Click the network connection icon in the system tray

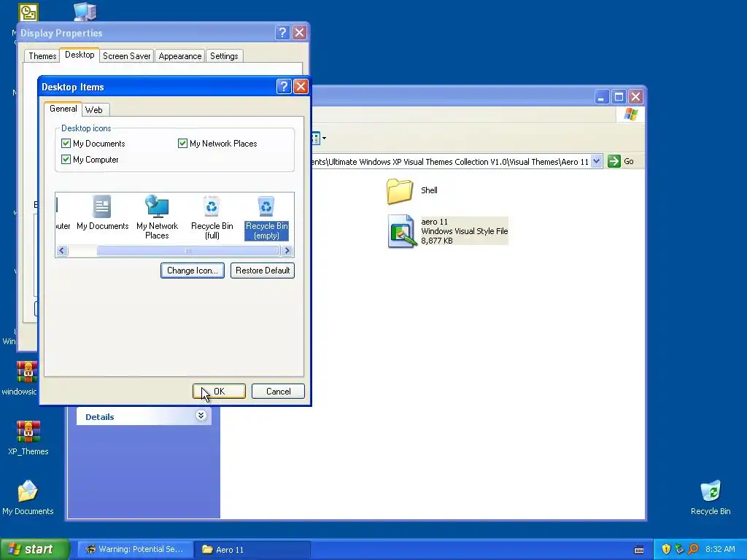click(x=680, y=549)
